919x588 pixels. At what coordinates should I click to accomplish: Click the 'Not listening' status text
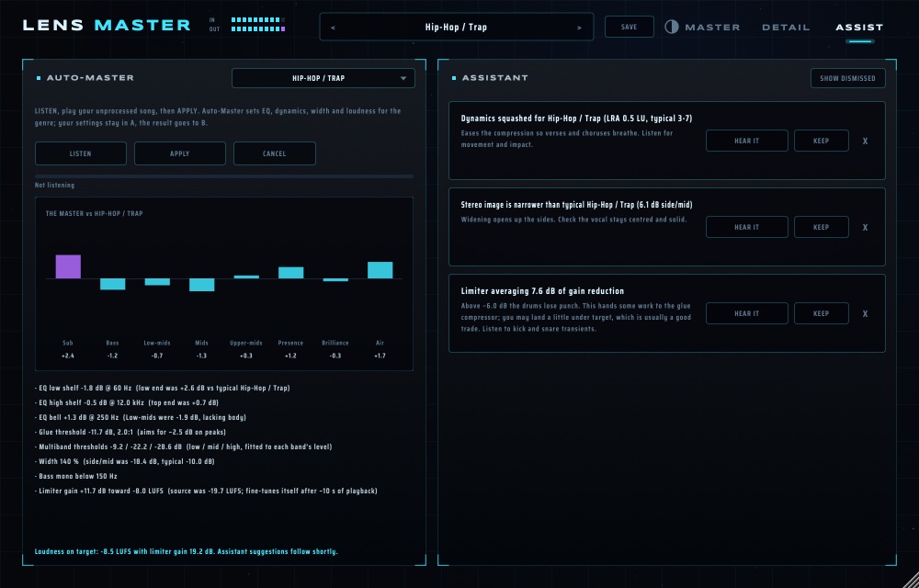54,185
